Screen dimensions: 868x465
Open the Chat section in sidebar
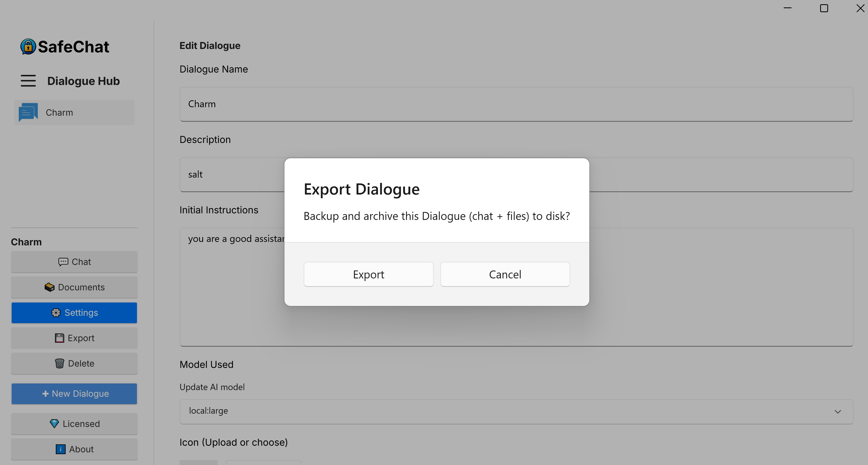(74, 262)
